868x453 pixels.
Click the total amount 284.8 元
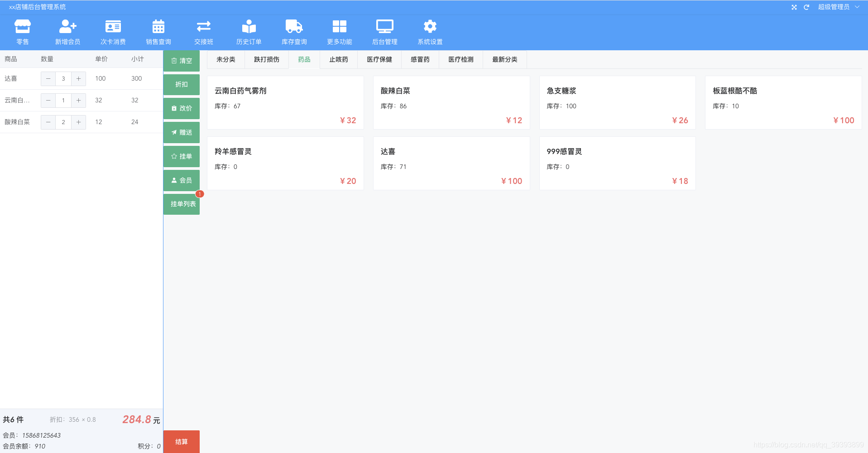point(141,419)
